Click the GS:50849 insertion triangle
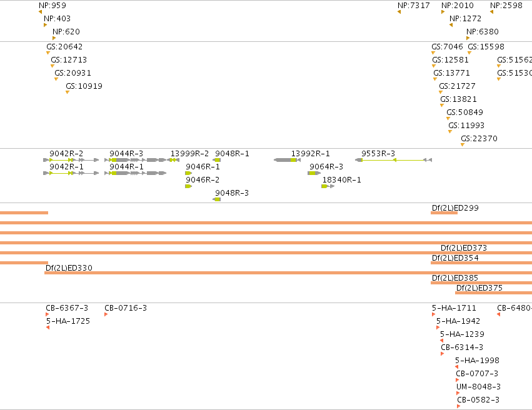The height and width of the screenshot is (410, 532). click(448, 119)
